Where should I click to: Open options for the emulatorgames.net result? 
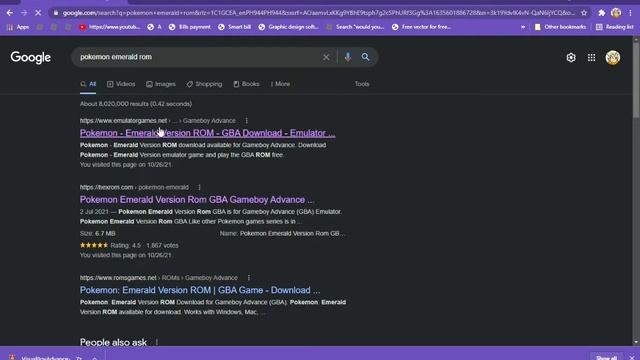[x=247, y=121]
